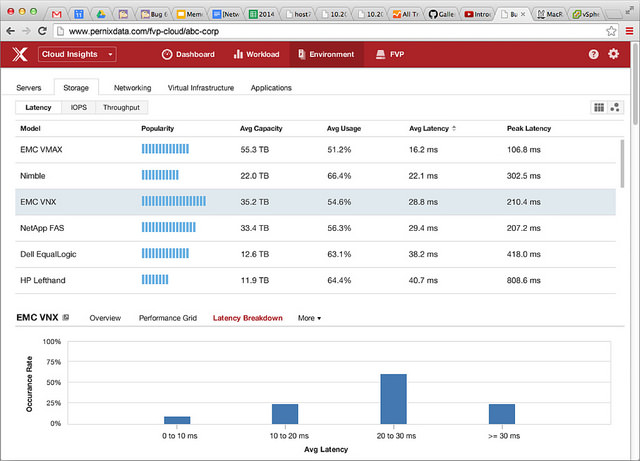Open Chrome hamburger menu
The height and width of the screenshot is (461, 640).
(x=629, y=31)
